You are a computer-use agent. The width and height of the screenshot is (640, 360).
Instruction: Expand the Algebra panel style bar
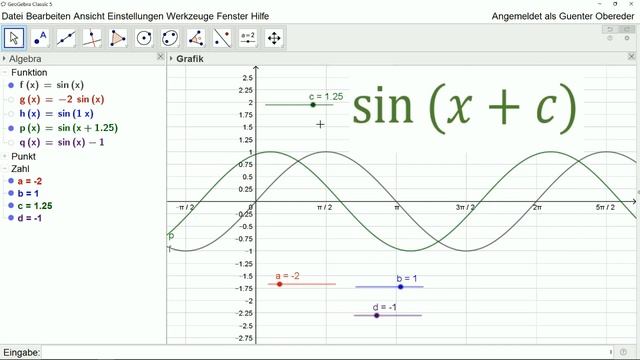click(4, 59)
